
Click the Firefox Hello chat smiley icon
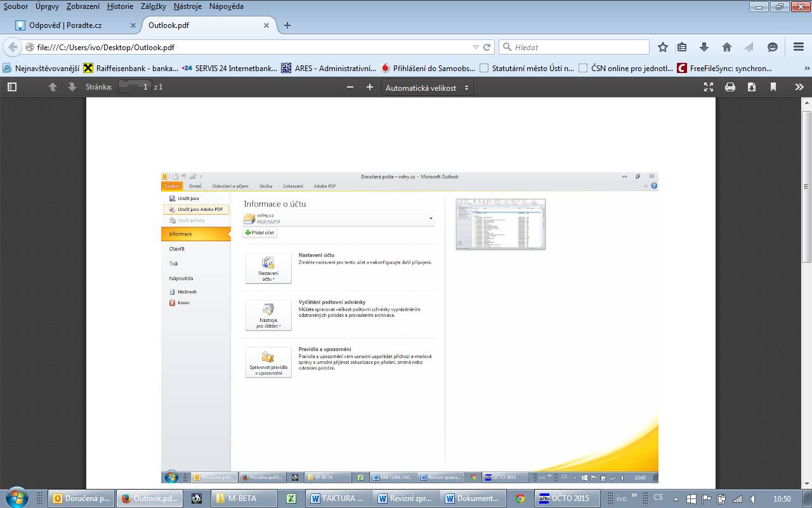773,47
